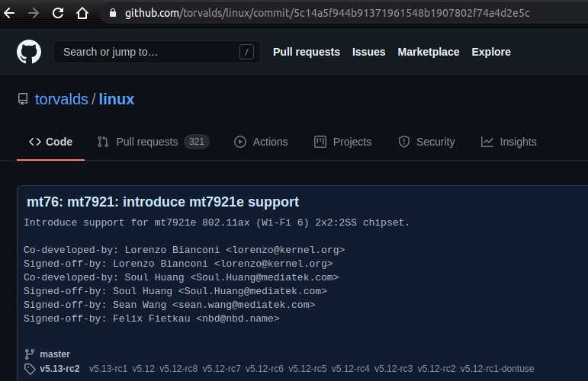
Task: Click 'Signed-off-by: Soul Huang' line
Action: (175, 291)
